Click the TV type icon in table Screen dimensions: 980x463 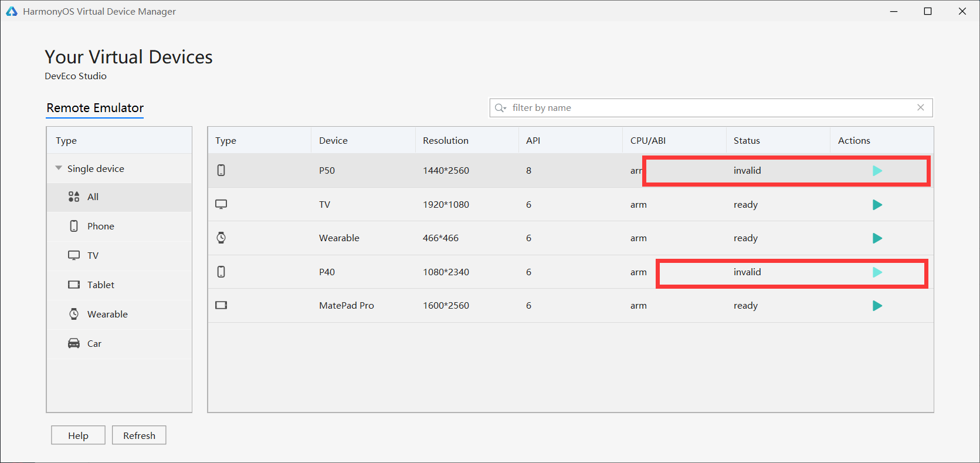click(x=221, y=204)
